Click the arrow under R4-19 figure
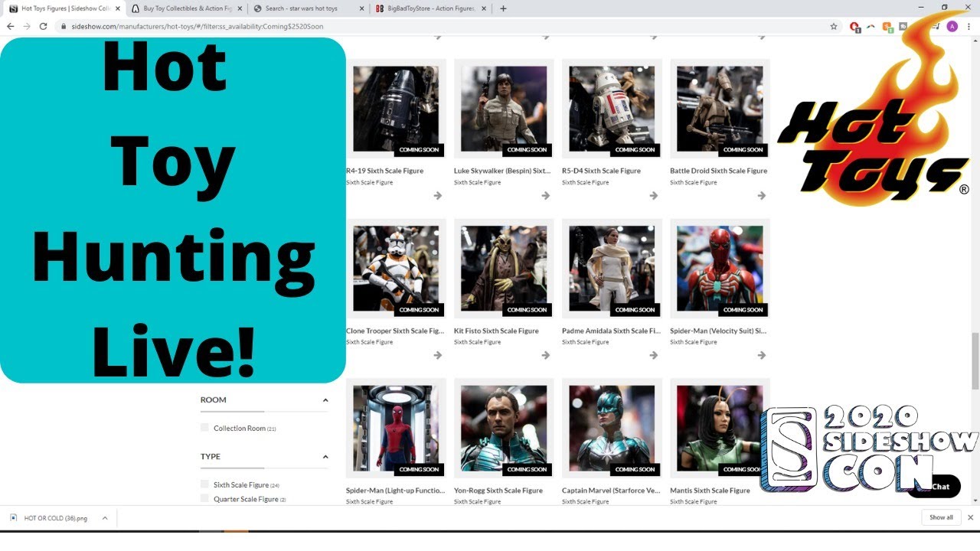The width and height of the screenshot is (980, 551). tap(438, 196)
